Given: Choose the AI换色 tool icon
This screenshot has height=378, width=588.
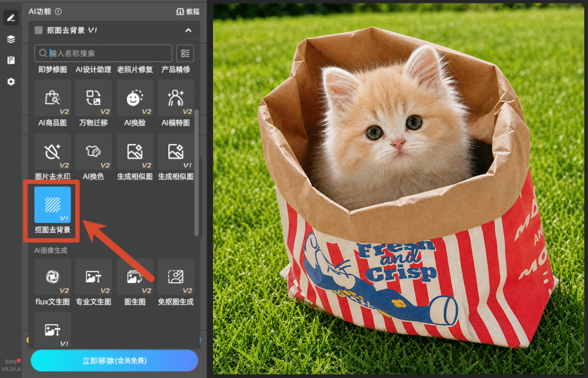Looking at the screenshot, I should pyautogui.click(x=94, y=151).
